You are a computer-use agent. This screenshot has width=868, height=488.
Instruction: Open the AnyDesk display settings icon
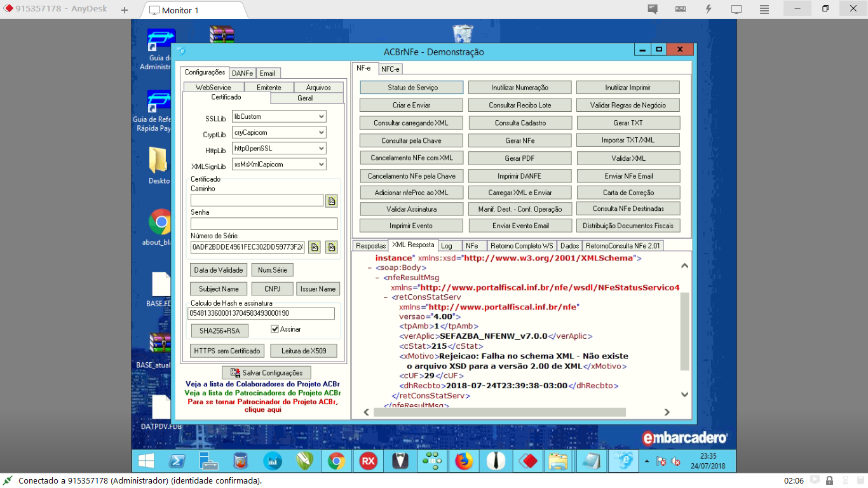pyautogui.click(x=736, y=10)
